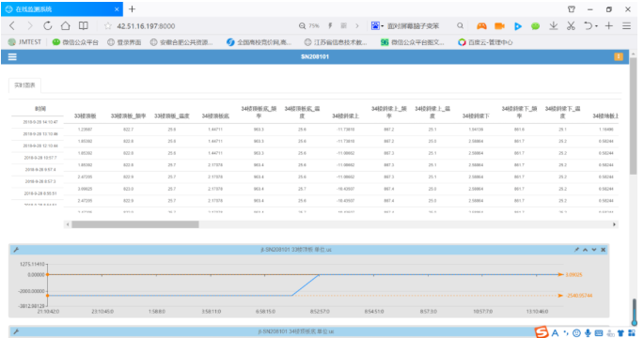Click the scissors screenshot tool icon
This screenshot has width=644, height=338.
tap(571, 26)
